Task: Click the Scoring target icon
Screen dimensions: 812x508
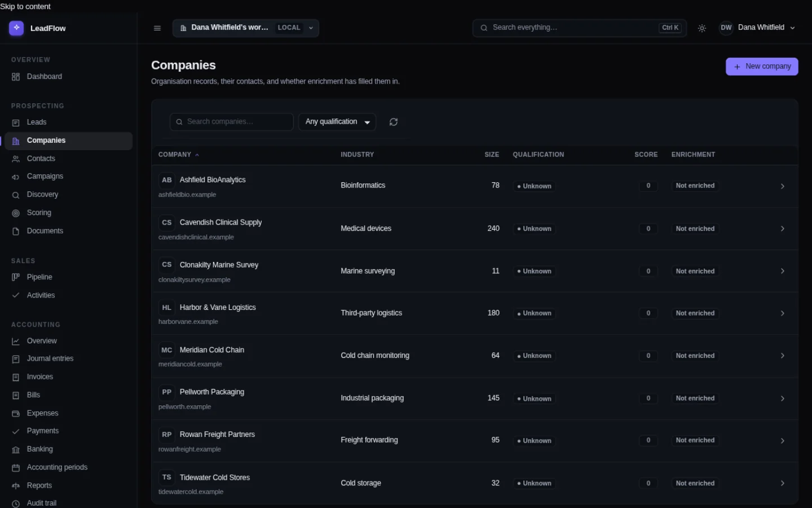Action: [x=16, y=213]
